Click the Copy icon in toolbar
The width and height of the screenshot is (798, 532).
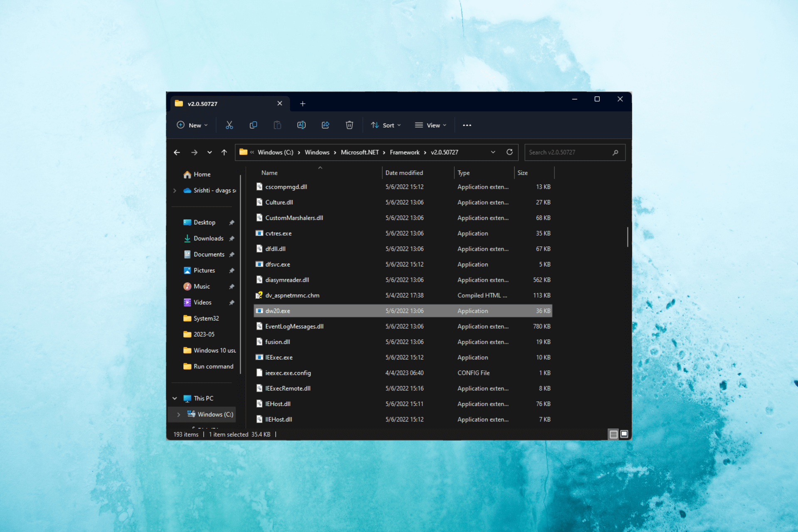point(253,125)
